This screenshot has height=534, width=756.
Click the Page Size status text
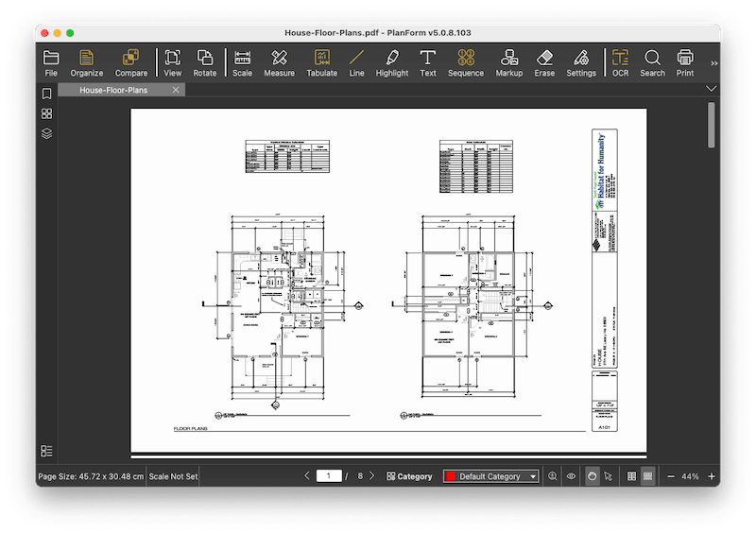[91, 476]
